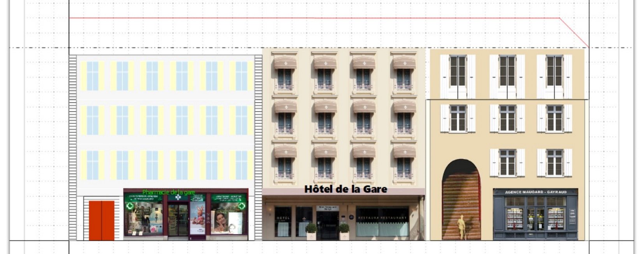Click the left green pharmacy cross sign
Viewport: 644px width, 254px height.
[130, 206]
